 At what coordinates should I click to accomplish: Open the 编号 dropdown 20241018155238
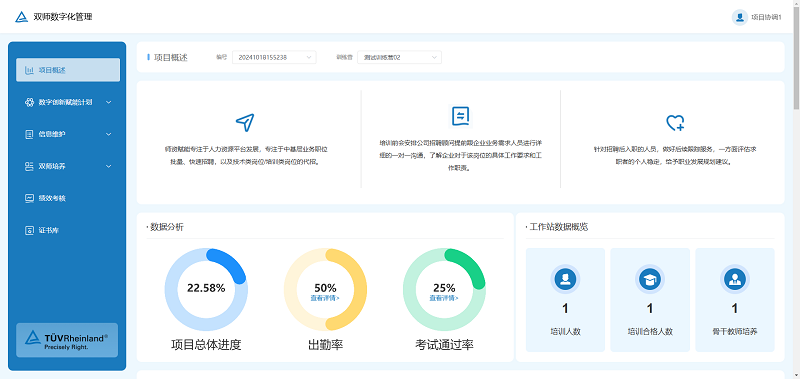pos(274,58)
